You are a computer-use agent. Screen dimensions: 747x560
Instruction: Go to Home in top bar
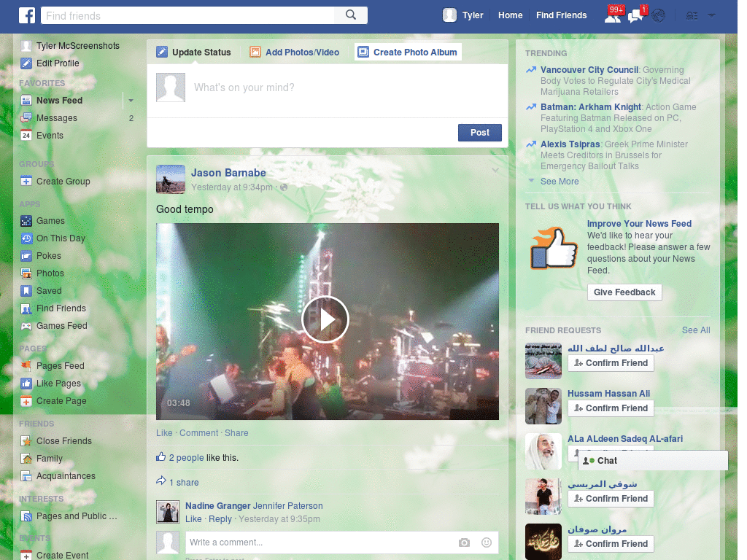point(510,15)
